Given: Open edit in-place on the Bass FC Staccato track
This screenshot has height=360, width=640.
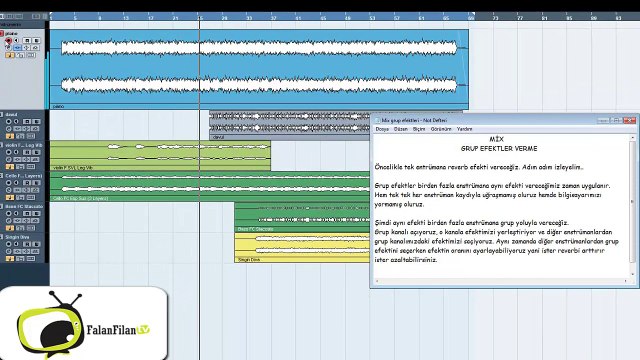Looking at the screenshot, I should click(x=10, y=228).
